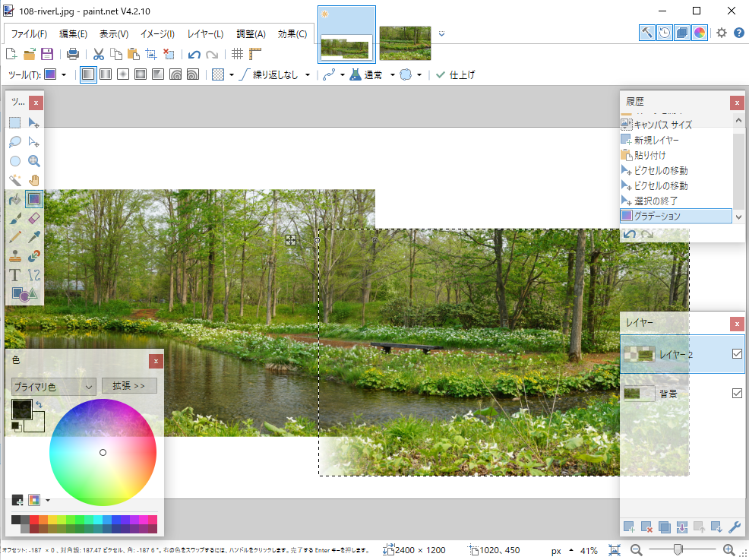Open an image file from the toolbar
The width and height of the screenshot is (749, 560).
30,54
